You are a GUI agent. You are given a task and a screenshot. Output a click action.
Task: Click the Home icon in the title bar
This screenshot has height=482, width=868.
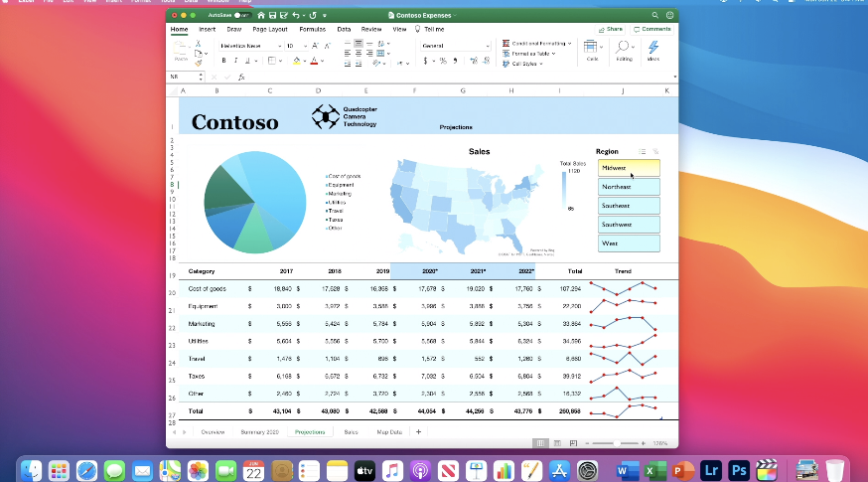[x=261, y=16]
